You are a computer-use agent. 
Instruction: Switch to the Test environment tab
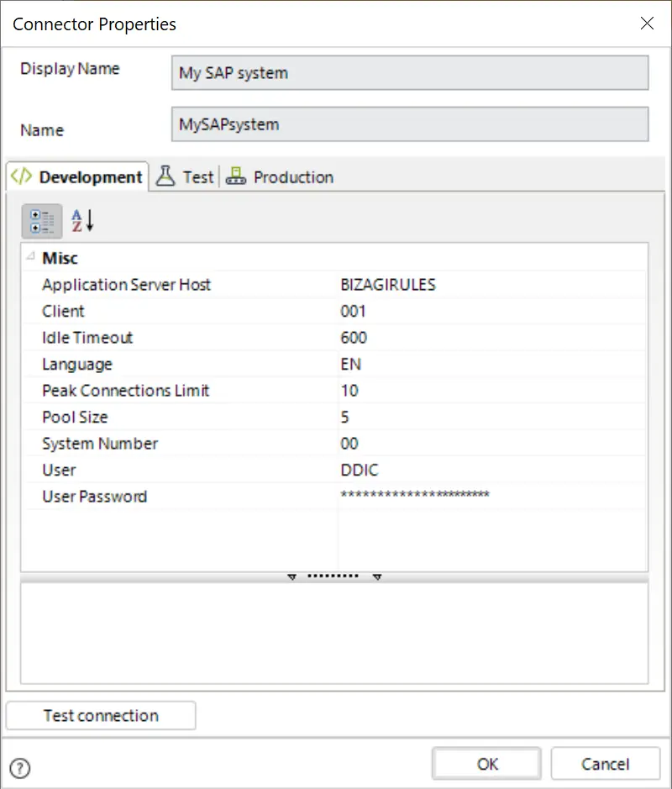tap(185, 176)
